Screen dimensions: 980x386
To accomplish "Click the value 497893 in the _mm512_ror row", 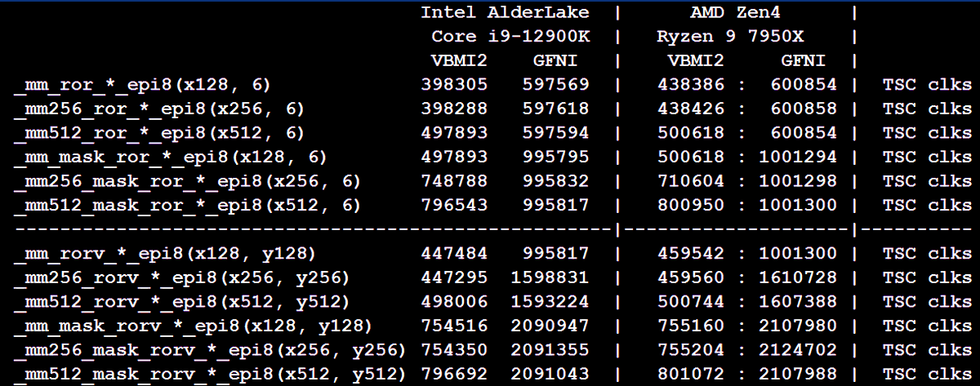I will [455, 132].
